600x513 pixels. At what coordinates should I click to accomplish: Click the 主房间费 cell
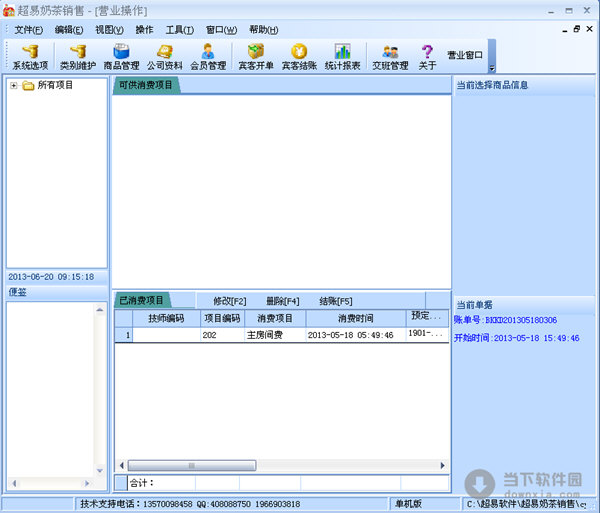pos(275,335)
